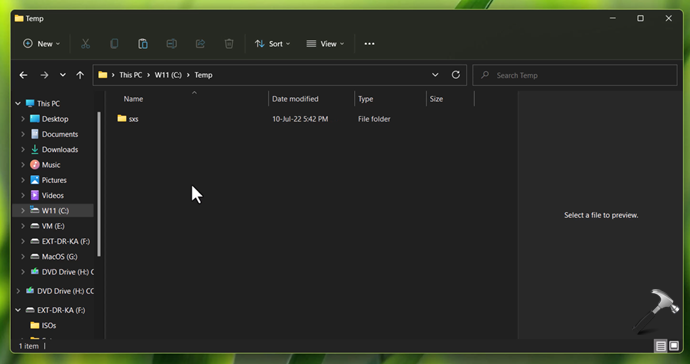The width and height of the screenshot is (690, 364).
Task: Sort by Date modified column header
Action: 295,99
